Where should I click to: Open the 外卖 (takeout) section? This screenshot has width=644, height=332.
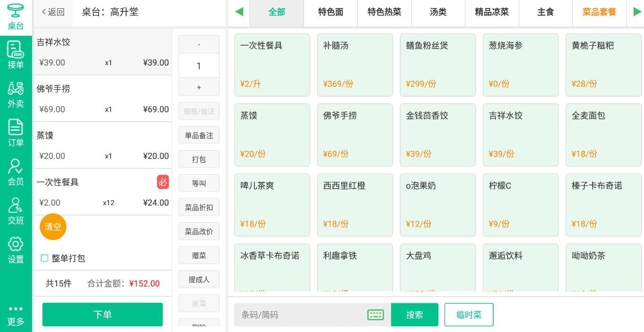click(x=16, y=93)
